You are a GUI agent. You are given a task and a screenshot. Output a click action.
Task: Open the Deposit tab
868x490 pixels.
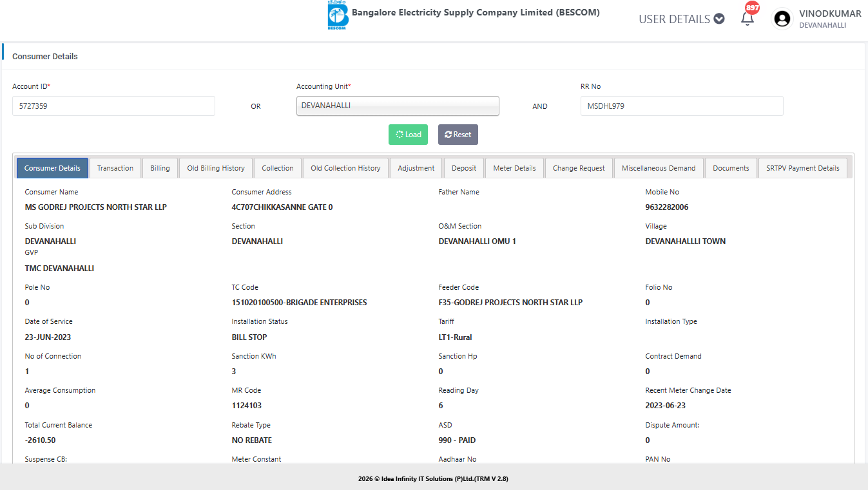coord(464,168)
